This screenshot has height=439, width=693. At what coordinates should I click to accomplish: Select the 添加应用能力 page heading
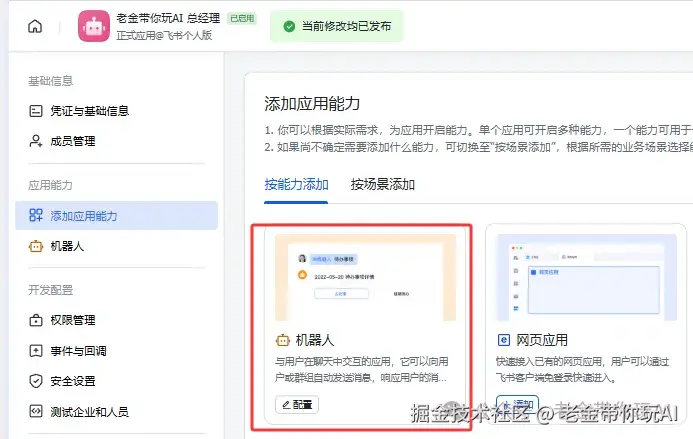tap(312, 103)
